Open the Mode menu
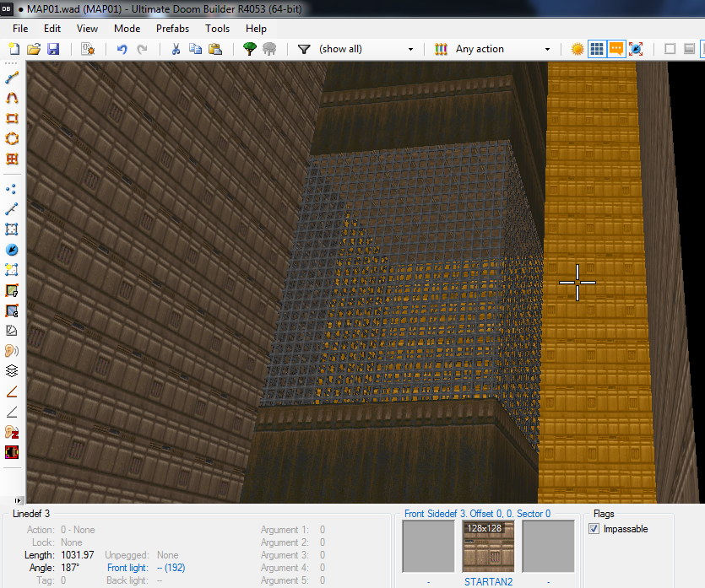 pos(127,29)
